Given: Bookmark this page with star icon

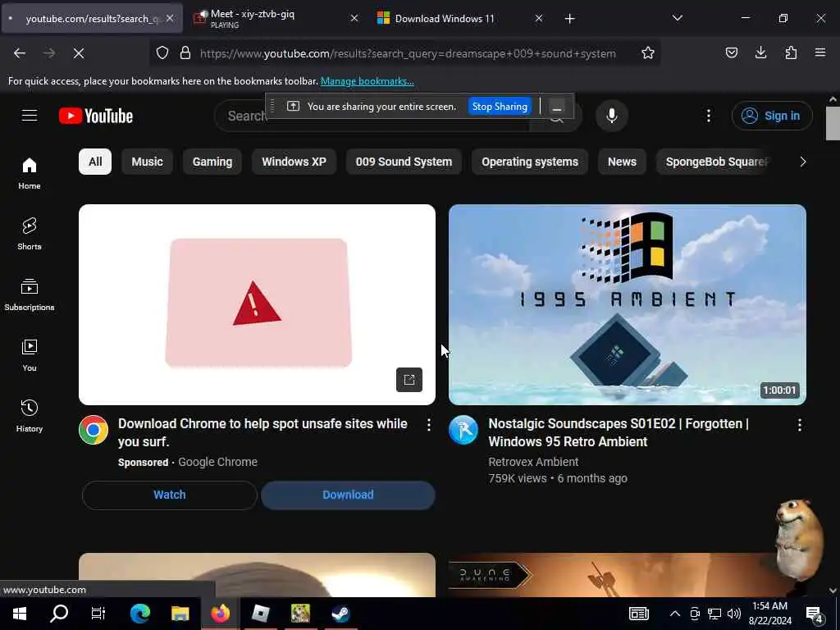Looking at the screenshot, I should [x=648, y=53].
